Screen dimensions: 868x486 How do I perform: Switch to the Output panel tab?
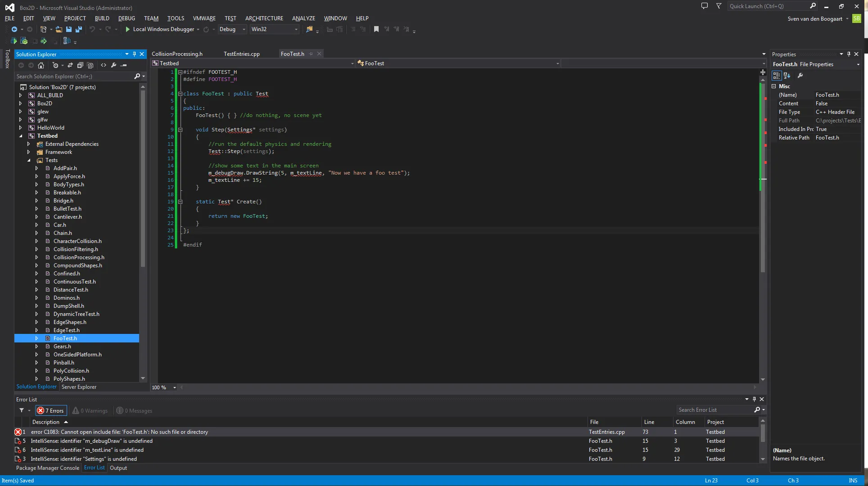tap(118, 468)
